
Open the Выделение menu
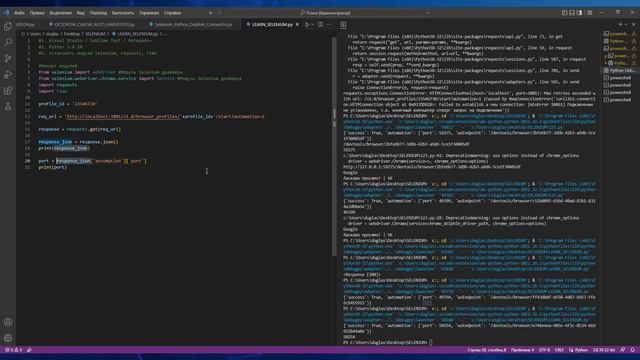coord(60,13)
